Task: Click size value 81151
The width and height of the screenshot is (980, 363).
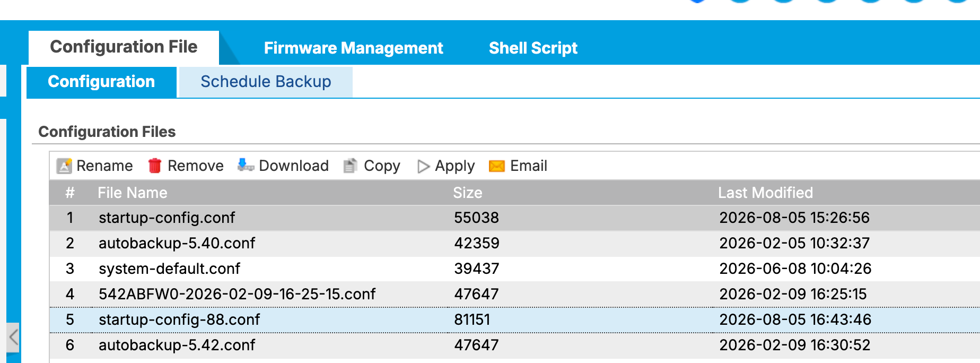Action: tap(472, 319)
